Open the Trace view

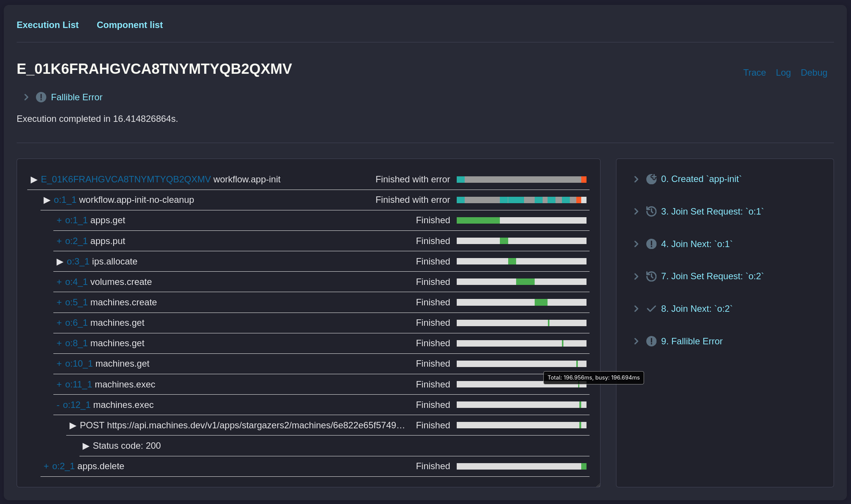(755, 73)
